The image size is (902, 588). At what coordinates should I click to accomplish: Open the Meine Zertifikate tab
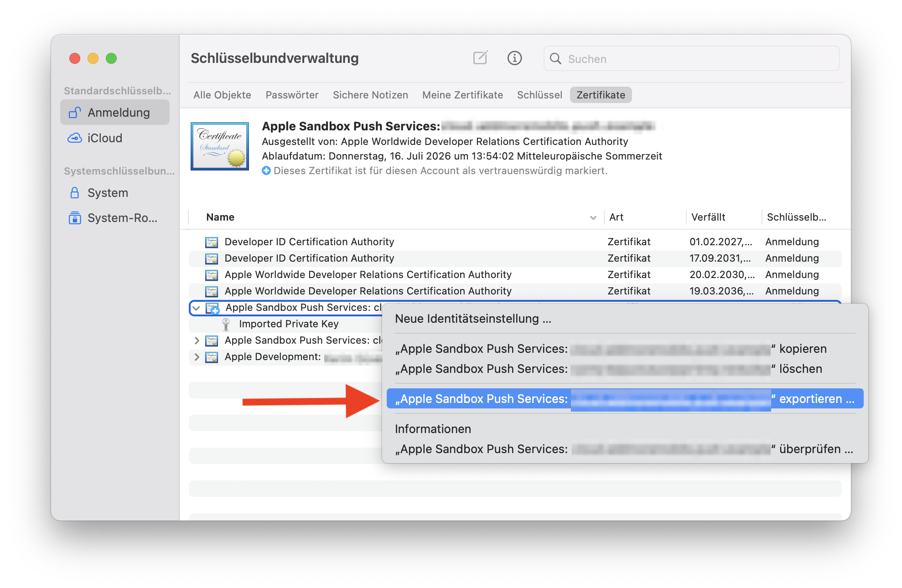[462, 95]
